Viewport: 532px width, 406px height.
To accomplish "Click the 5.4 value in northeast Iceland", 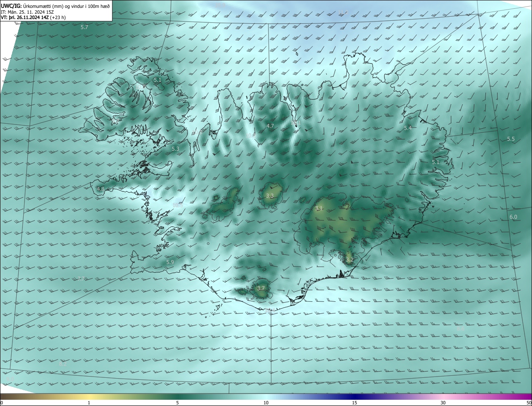I will pyautogui.click(x=408, y=128).
